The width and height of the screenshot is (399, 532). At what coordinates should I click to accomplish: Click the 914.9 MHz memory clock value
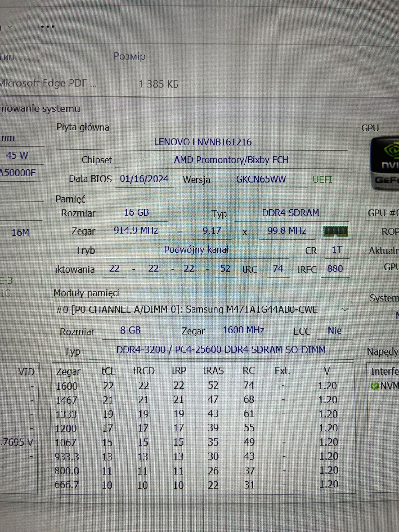point(136,231)
